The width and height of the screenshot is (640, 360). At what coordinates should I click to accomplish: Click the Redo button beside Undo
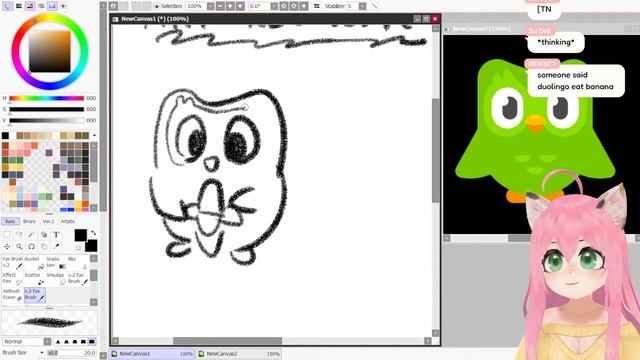pos(124,6)
